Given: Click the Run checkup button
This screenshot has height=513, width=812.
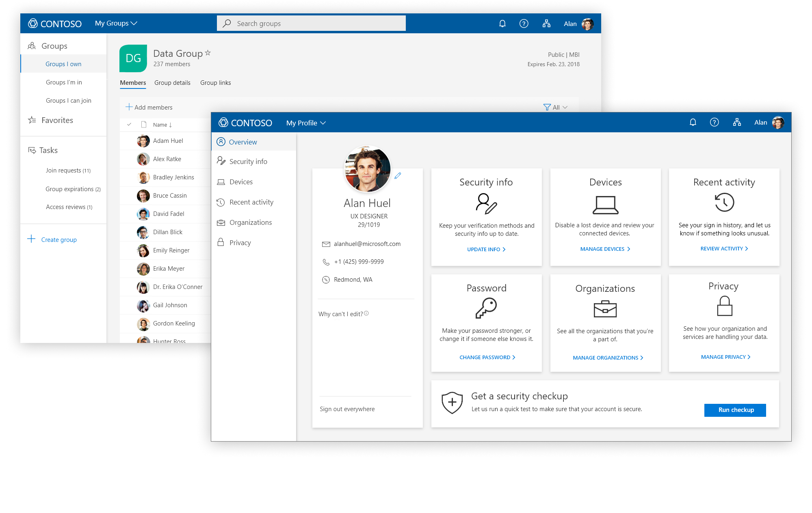Looking at the screenshot, I should coord(735,410).
